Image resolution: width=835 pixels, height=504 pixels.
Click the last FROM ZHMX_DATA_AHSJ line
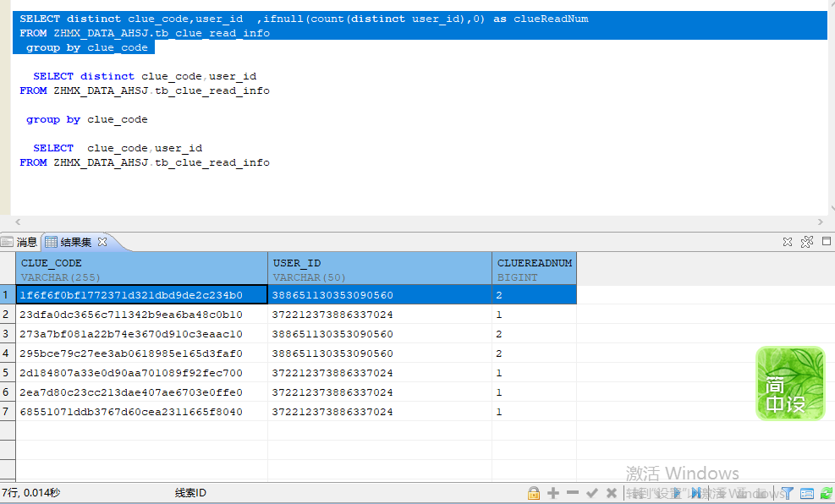(x=145, y=162)
